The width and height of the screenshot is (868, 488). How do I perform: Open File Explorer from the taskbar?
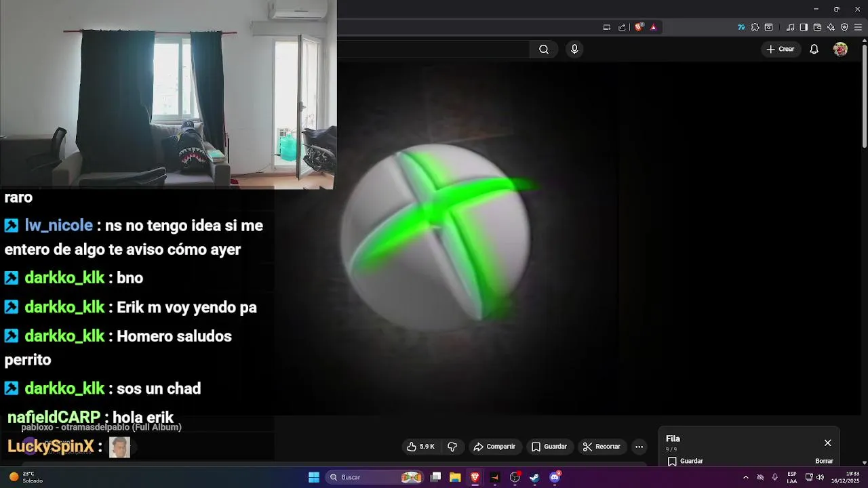coord(455,477)
